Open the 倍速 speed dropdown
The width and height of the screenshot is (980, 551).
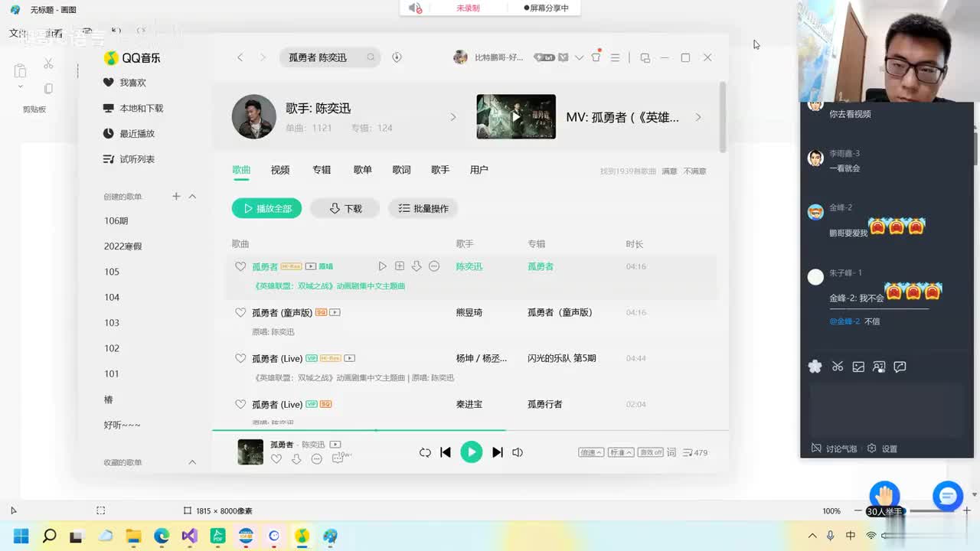point(591,452)
